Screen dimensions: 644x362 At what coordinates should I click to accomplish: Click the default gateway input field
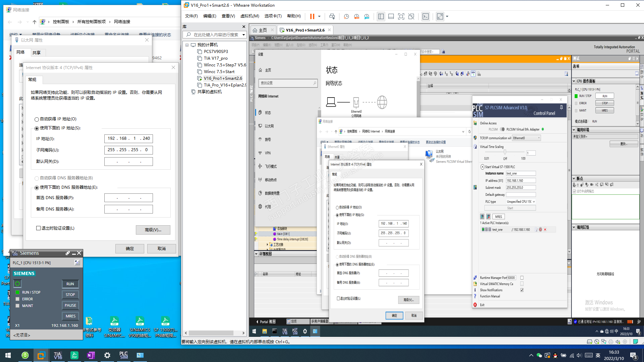(x=128, y=162)
